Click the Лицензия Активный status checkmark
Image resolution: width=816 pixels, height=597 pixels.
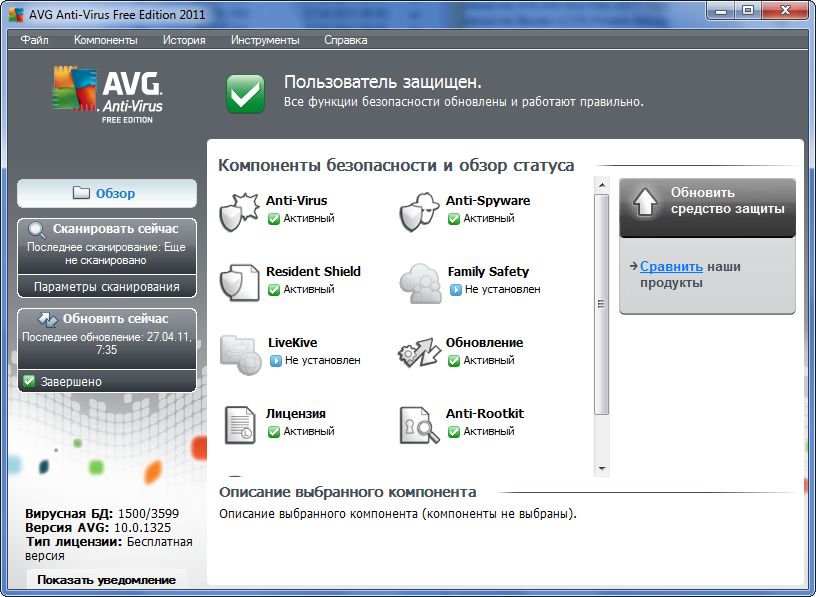pyautogui.click(x=274, y=431)
